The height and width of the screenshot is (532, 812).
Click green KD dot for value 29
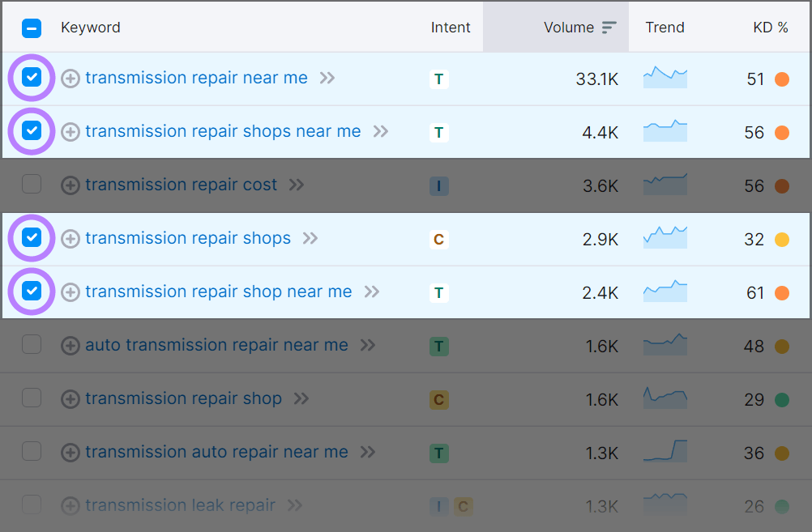[782, 399]
